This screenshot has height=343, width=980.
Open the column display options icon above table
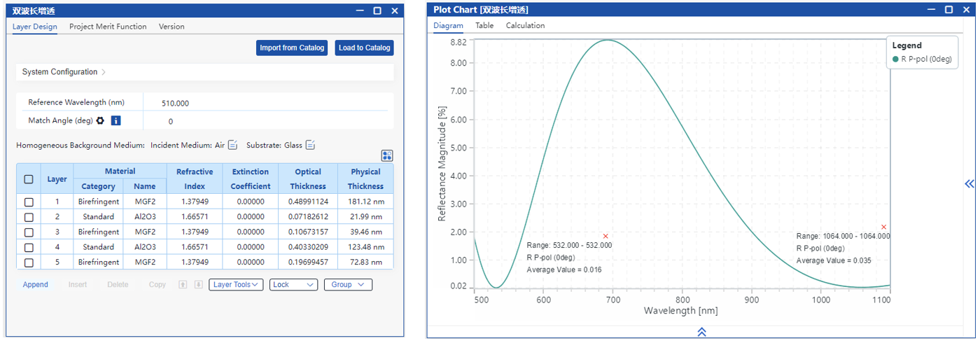pyautogui.click(x=387, y=155)
